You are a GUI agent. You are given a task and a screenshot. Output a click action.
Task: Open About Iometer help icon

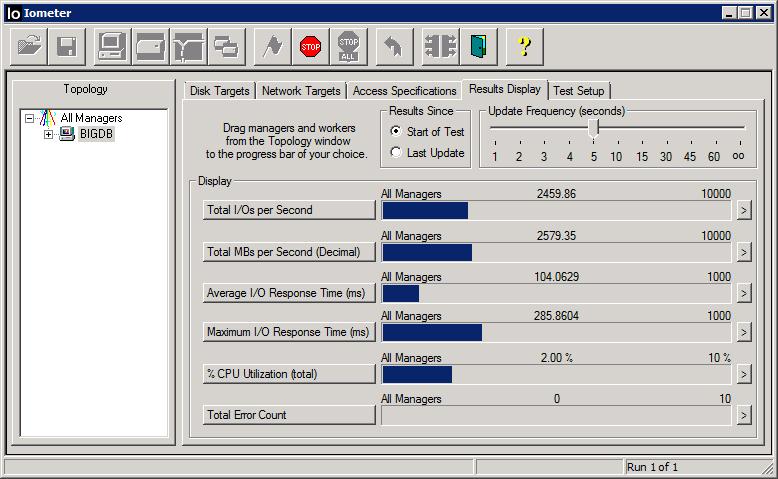click(524, 47)
